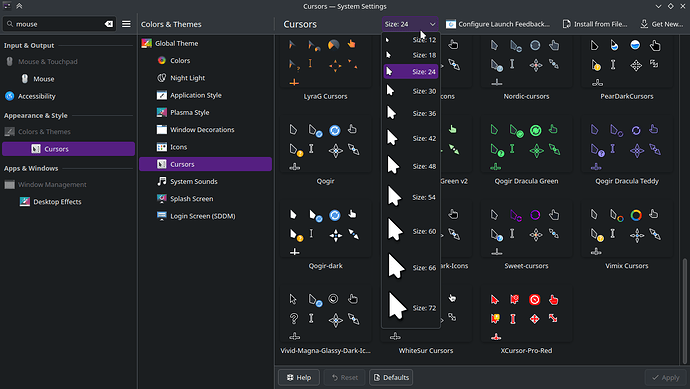Image resolution: width=690 pixels, height=389 pixels.
Task: Select Size: 48 in cursor size list
Action: pyautogui.click(x=411, y=166)
